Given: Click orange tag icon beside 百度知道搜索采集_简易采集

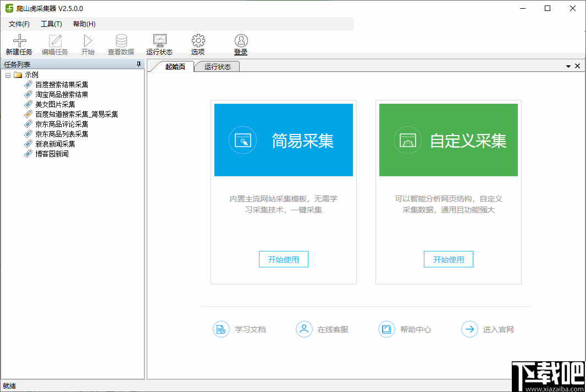Looking at the screenshot, I should click(x=29, y=114).
